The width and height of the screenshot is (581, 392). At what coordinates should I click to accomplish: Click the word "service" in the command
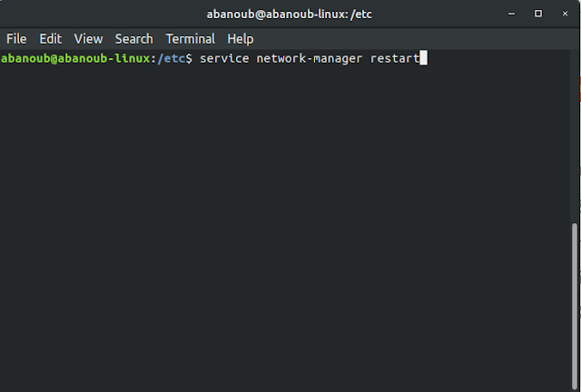pyautogui.click(x=225, y=59)
